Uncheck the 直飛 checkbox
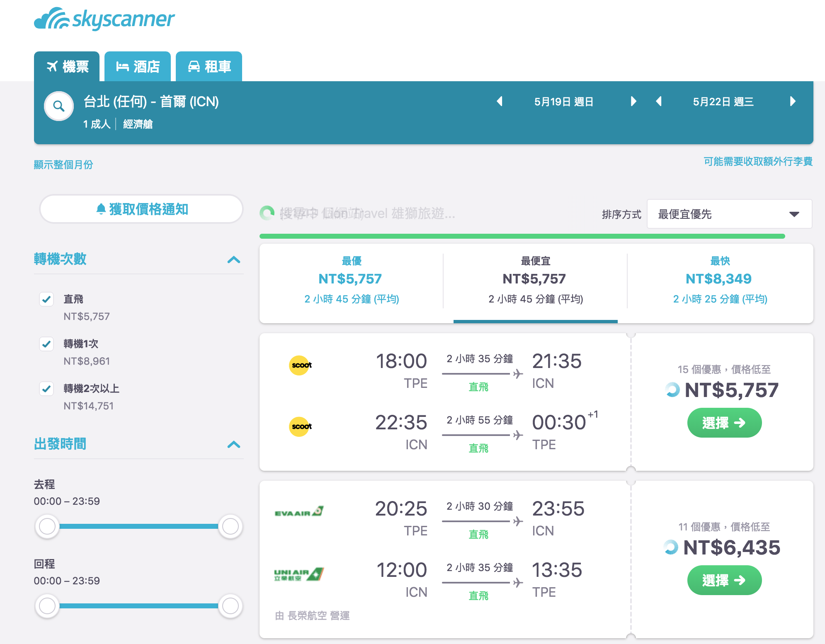Image resolution: width=825 pixels, height=644 pixels. 46,299
